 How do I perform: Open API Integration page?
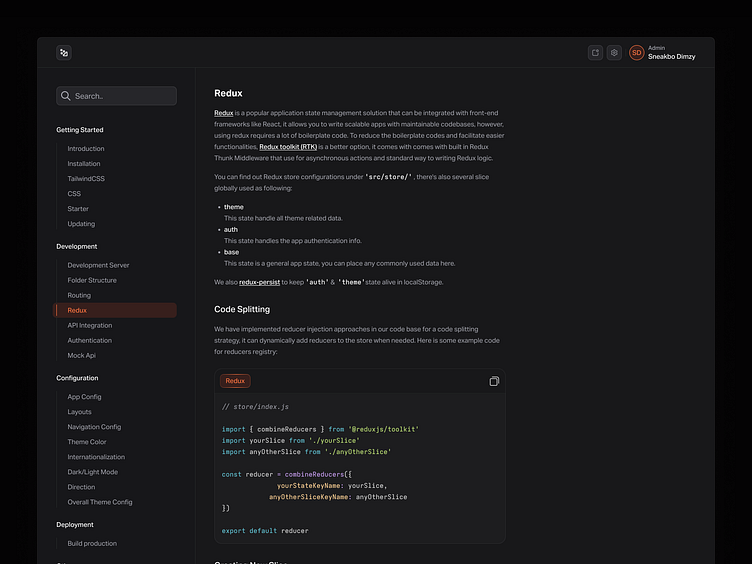(90, 325)
